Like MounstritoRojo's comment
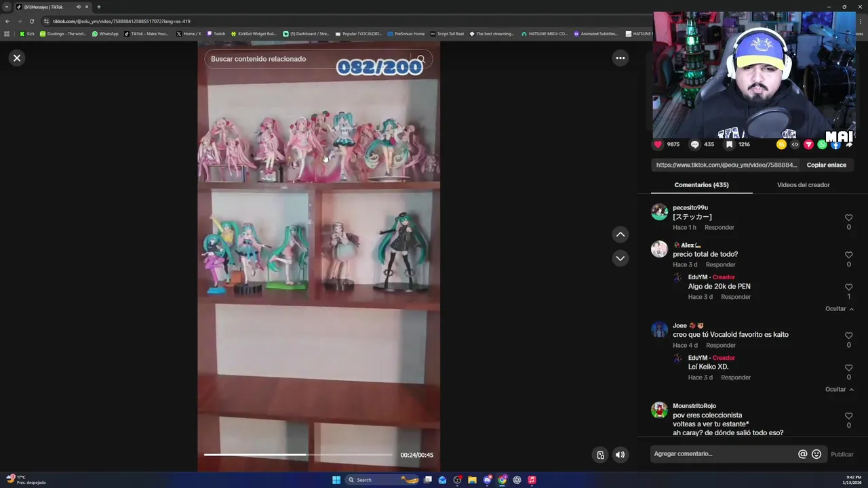This screenshot has height=488, width=868. click(848, 416)
